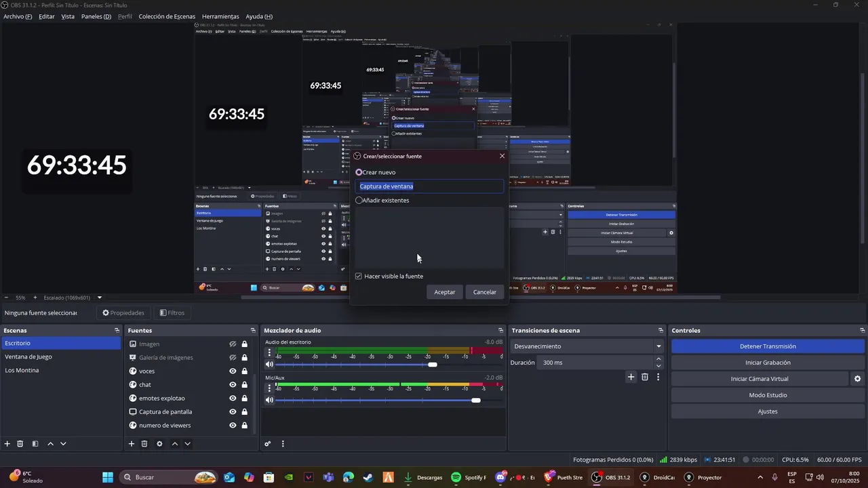Screen dimensions: 868x488
Task: Remove transition with trash icon
Action: [x=645, y=377]
